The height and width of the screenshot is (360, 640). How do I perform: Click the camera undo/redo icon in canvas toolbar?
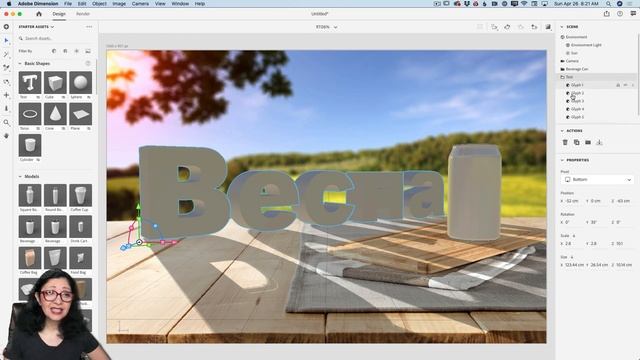click(x=507, y=27)
